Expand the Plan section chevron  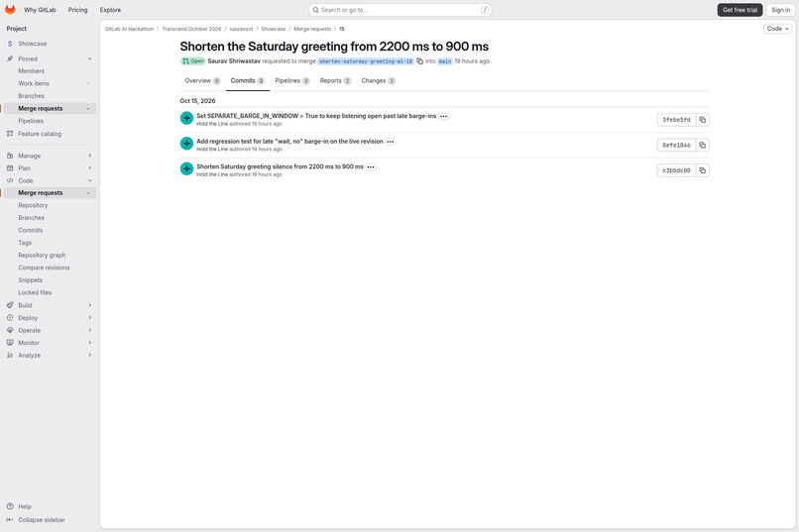(89, 168)
